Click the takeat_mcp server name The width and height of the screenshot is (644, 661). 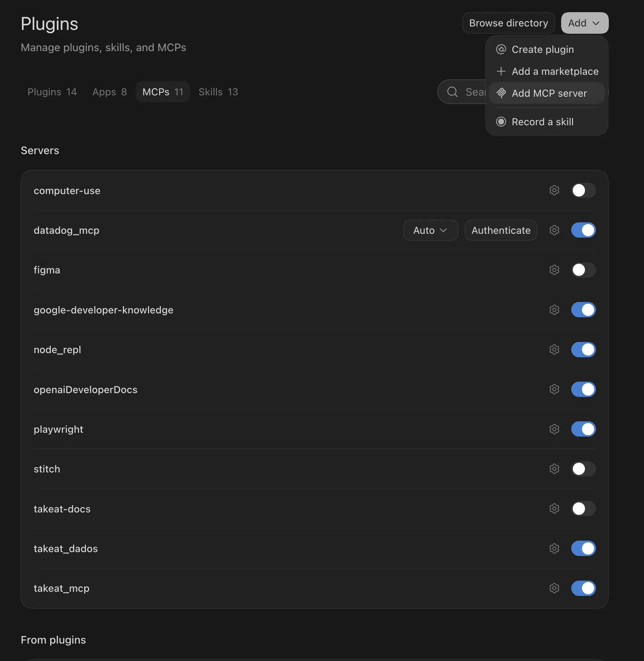coord(62,589)
